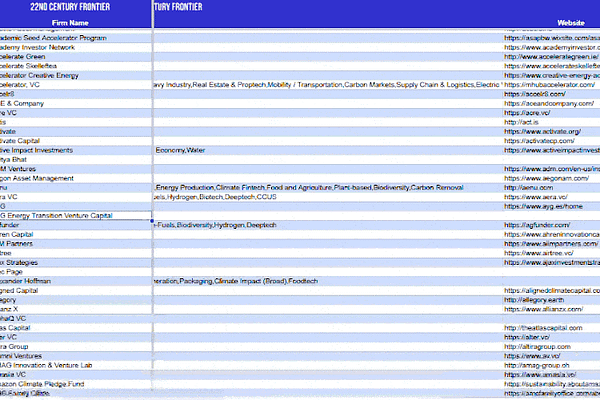Open the amag-group.ch website link
This screenshot has height=400, width=600.
[x=536, y=365]
